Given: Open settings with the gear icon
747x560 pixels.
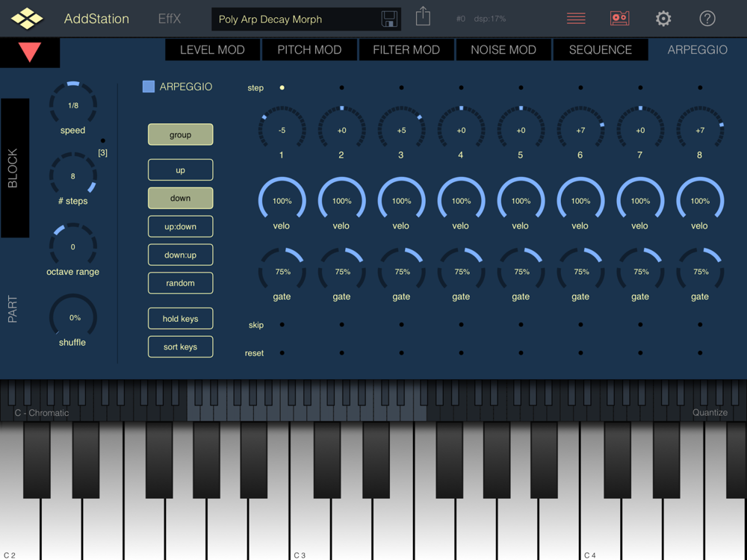Looking at the screenshot, I should pyautogui.click(x=663, y=19).
